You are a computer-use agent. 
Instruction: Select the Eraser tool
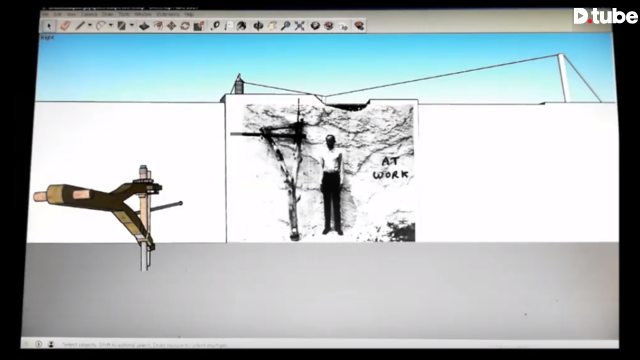(65, 26)
